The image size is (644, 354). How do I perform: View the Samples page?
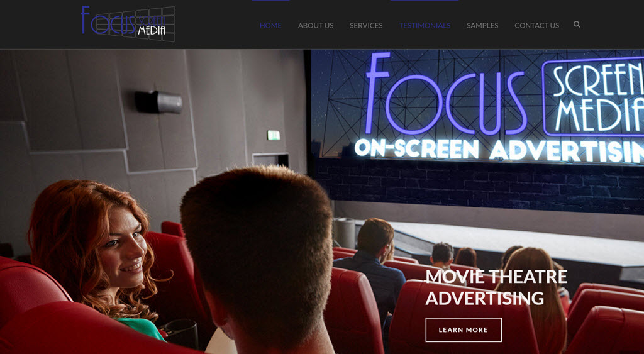(x=482, y=25)
